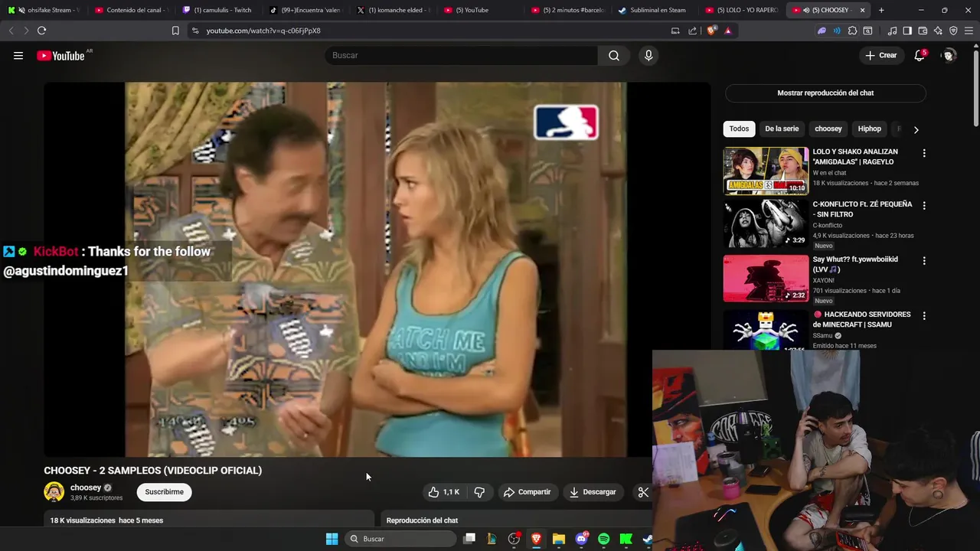Image resolution: width=980 pixels, height=551 pixels.
Task: Open the Windows Start menu
Action: (332, 539)
